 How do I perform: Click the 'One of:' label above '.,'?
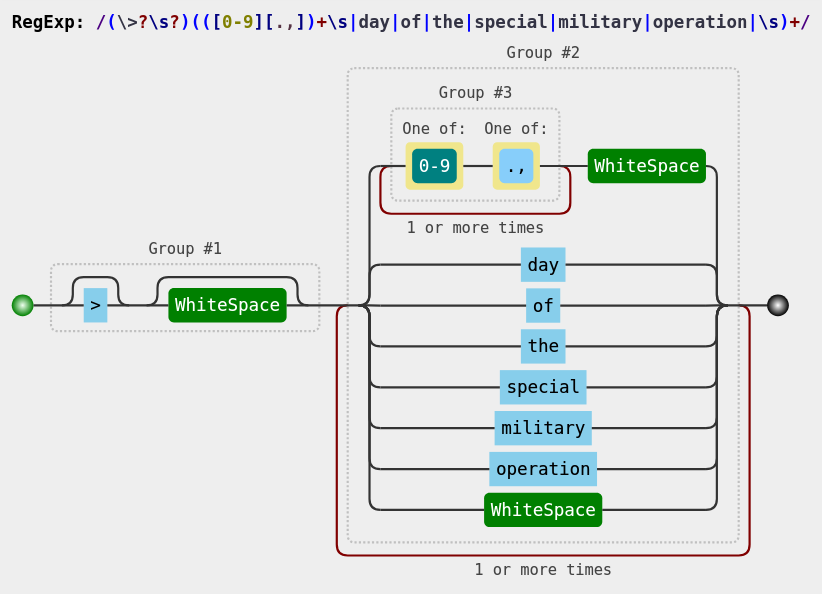coord(516,128)
